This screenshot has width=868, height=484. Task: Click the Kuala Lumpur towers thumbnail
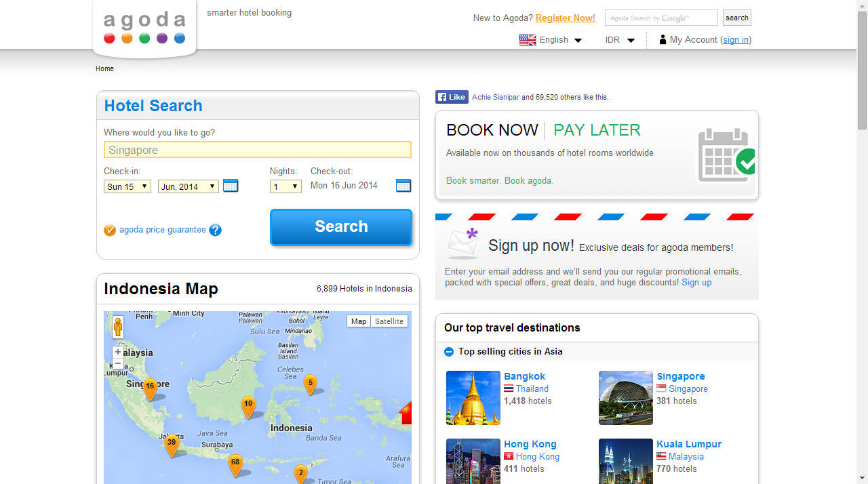626,461
